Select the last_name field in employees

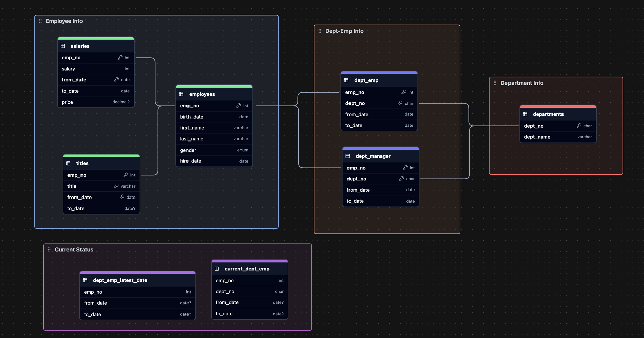tap(214, 139)
